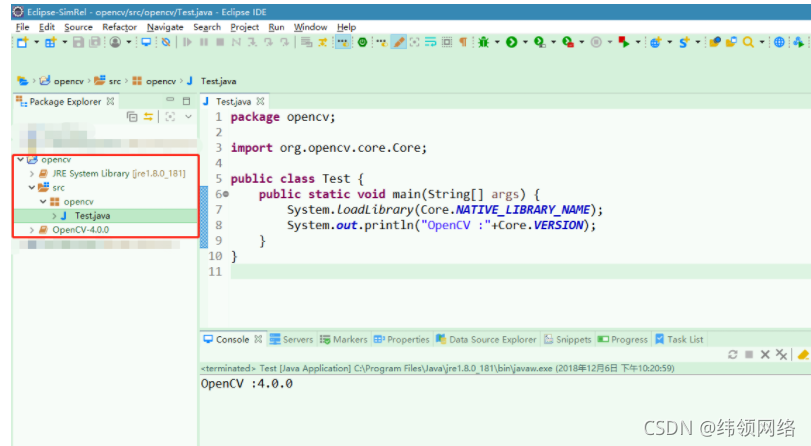Click the green bug Debug icon

pos(484,42)
